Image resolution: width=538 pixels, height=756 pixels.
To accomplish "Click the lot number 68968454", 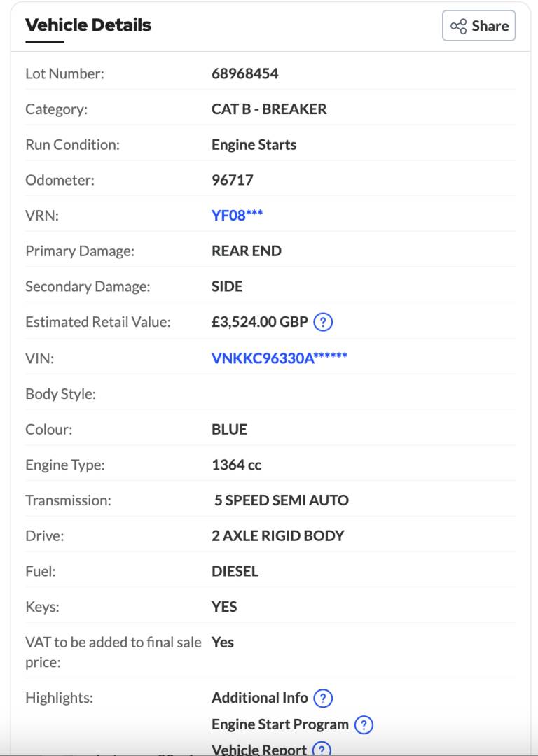I will pos(244,73).
